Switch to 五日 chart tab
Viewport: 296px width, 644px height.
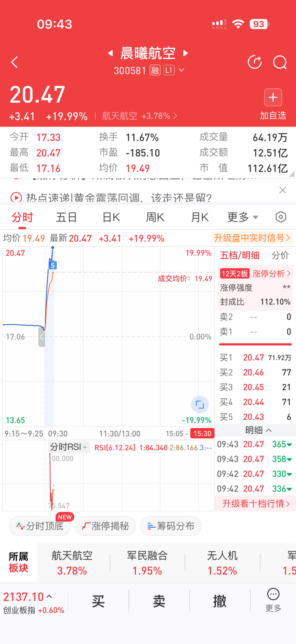click(67, 217)
